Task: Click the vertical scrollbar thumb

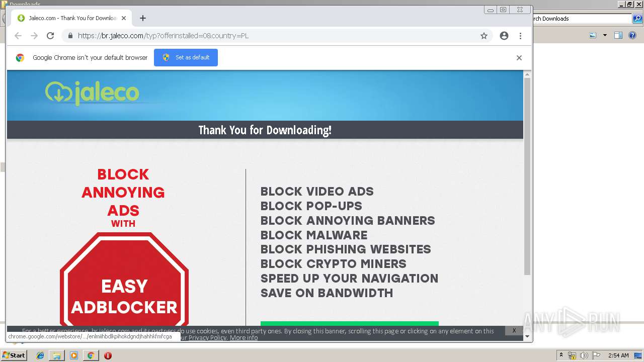Action: 527,176
